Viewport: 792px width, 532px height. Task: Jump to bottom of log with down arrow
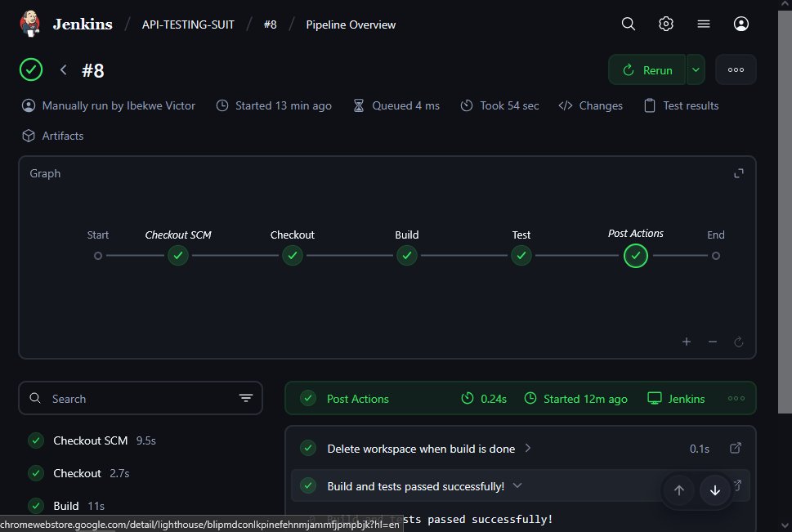[x=714, y=490]
